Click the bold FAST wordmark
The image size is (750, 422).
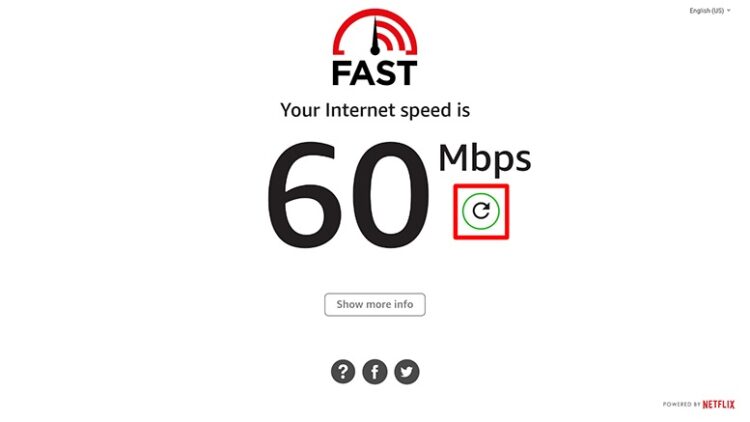click(375, 73)
